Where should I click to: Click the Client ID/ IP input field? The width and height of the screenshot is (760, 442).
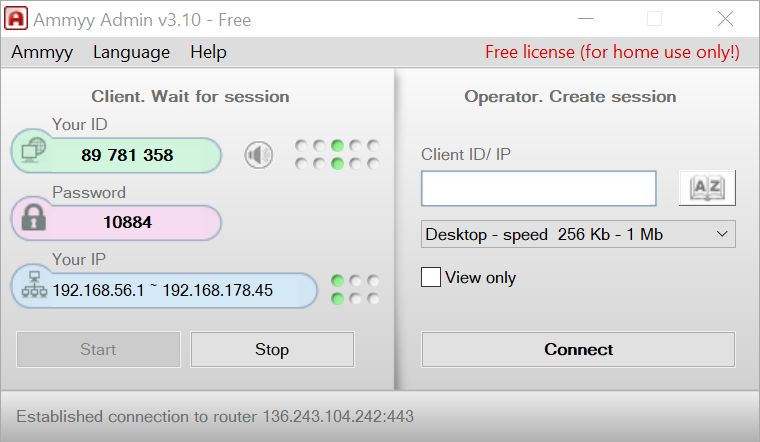click(x=538, y=188)
